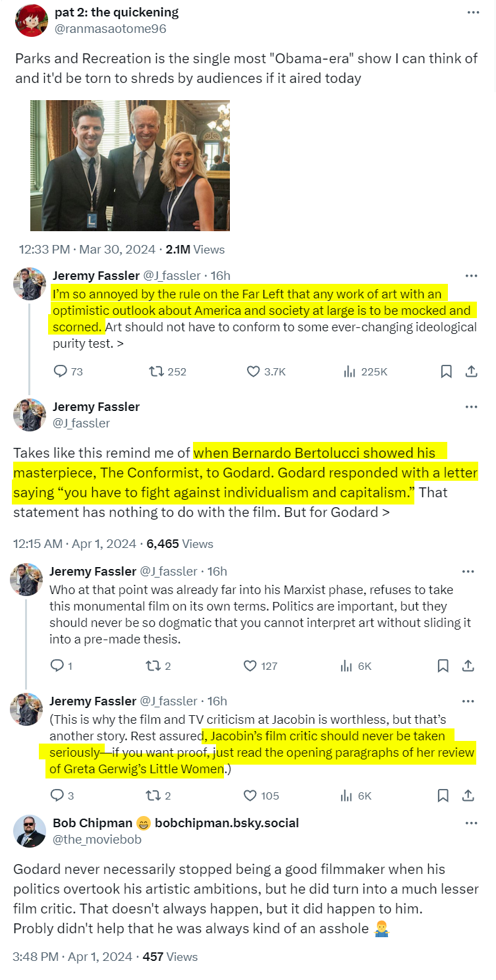The image size is (496, 980).
Task: Share the tweet with 225K views
Action: pyautogui.click(x=471, y=372)
